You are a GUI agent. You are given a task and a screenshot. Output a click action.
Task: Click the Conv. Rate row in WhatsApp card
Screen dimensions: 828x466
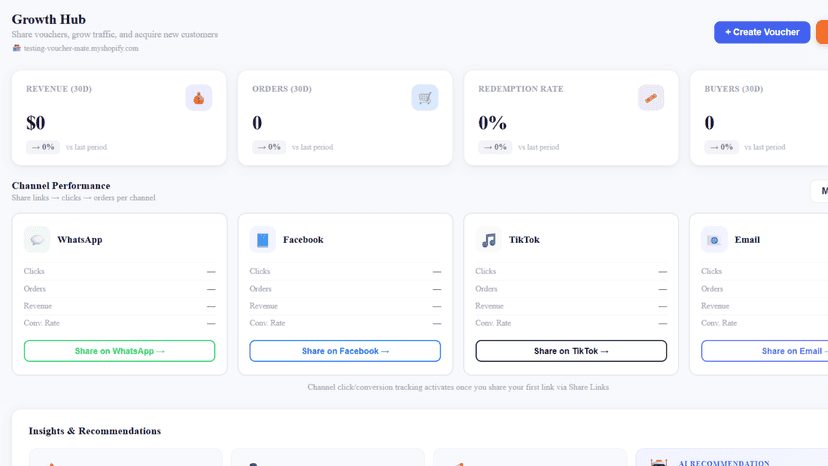119,323
